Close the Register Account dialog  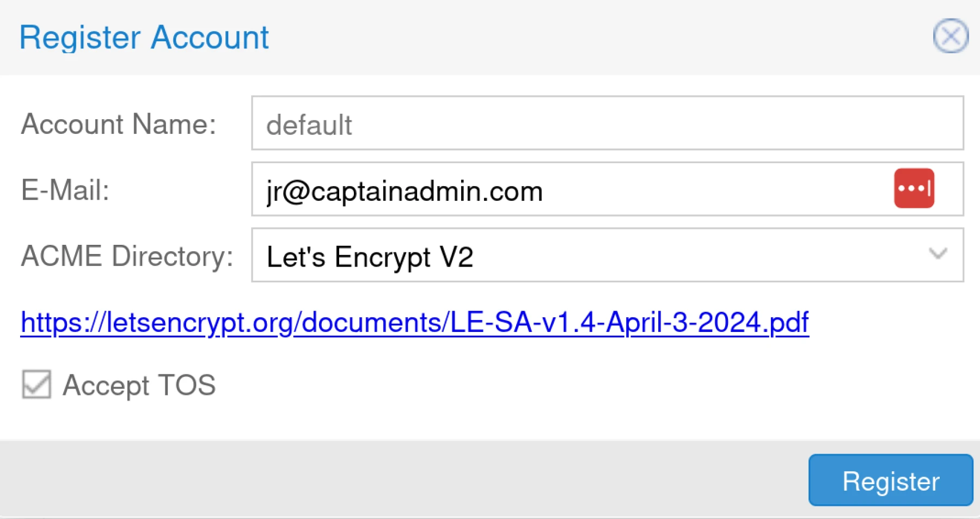951,36
